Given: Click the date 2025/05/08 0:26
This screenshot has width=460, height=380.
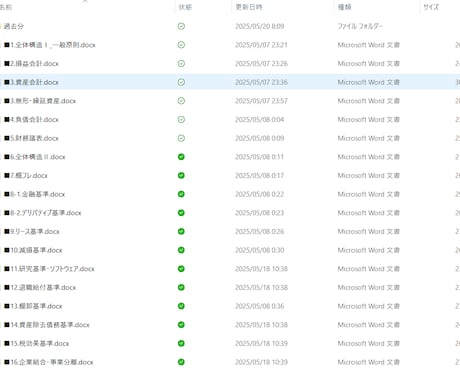Looking at the screenshot, I should (x=260, y=232).
